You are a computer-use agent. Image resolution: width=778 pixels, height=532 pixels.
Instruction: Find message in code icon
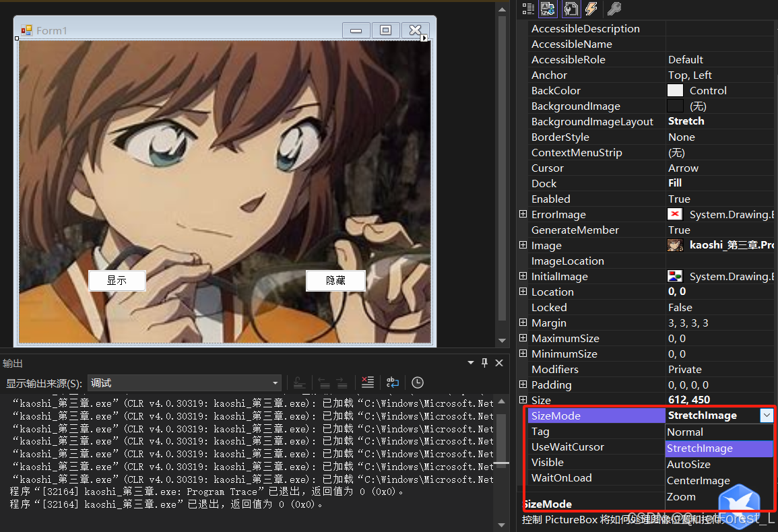pos(299,382)
